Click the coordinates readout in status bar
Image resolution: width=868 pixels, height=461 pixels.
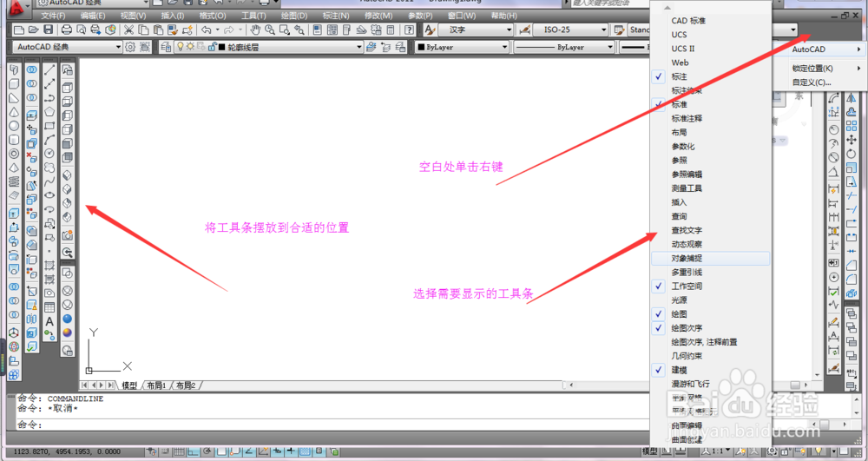click(x=67, y=451)
